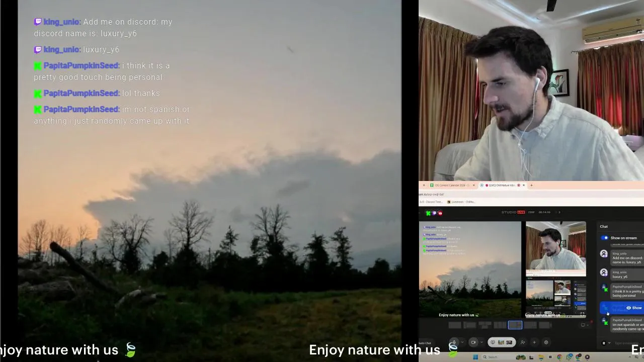The height and width of the screenshot is (362, 644).
Task: Click the 720P resolution label
Action: pos(531,212)
